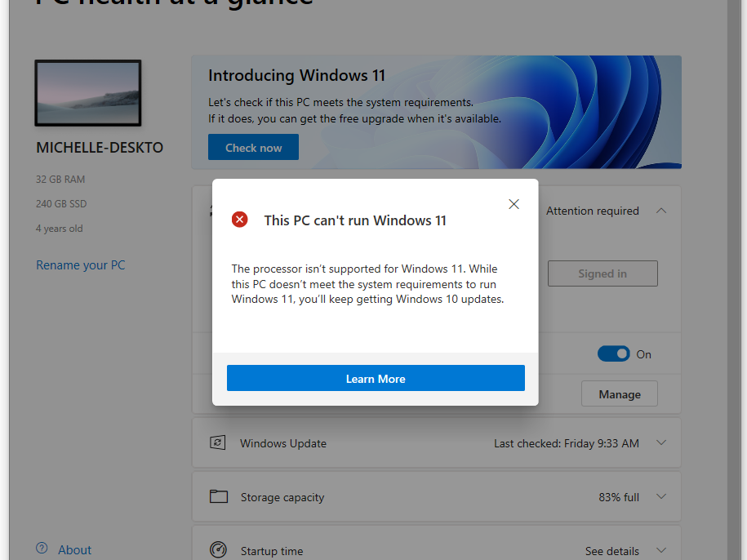Turn off the On toggle switch
The image size is (747, 560).
tap(614, 353)
